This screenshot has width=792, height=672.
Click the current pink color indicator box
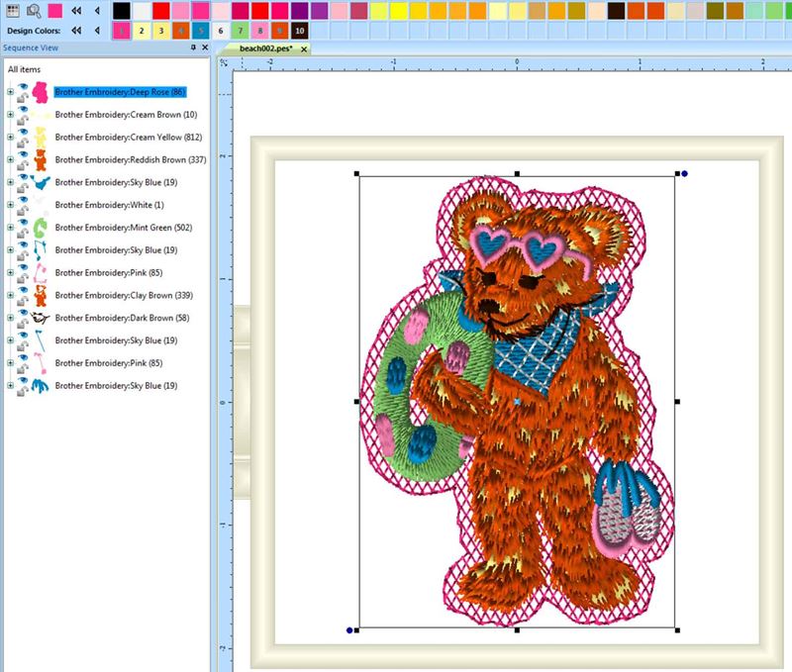55,10
